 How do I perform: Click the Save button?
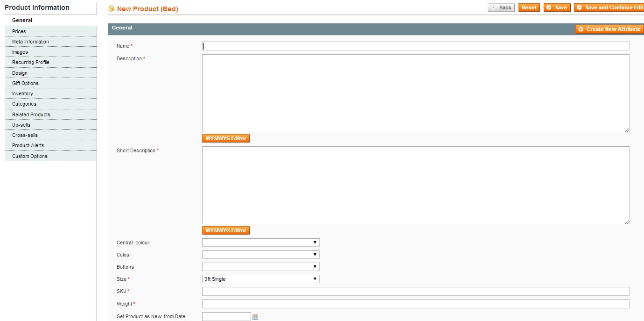pyautogui.click(x=557, y=7)
